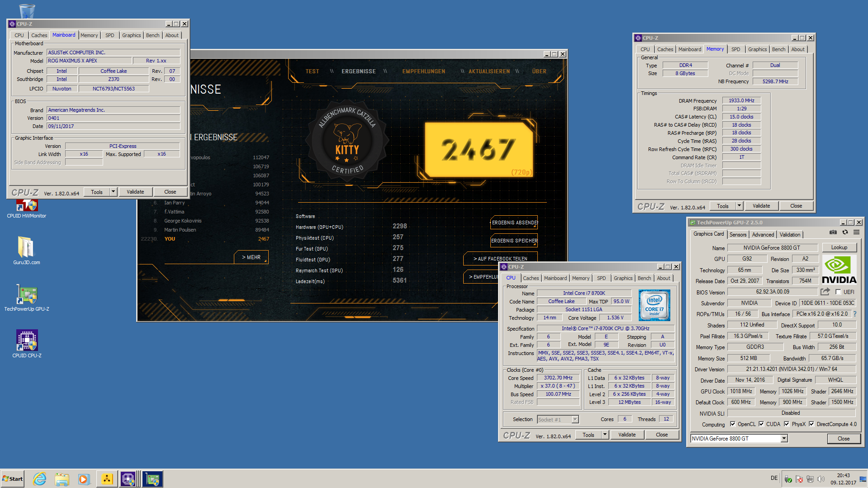Click the green shield tray icon
The width and height of the screenshot is (868, 488).
pyautogui.click(x=788, y=479)
